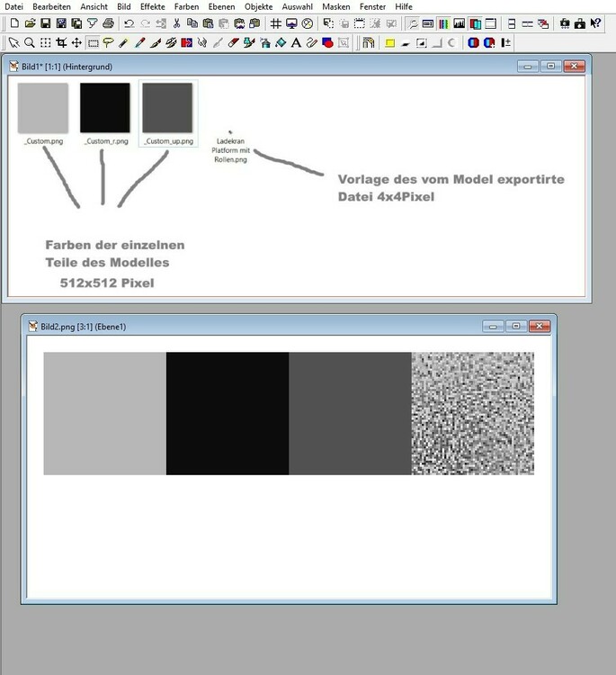Open the Effekte menu
The width and height of the screenshot is (616, 675).
[153, 7]
